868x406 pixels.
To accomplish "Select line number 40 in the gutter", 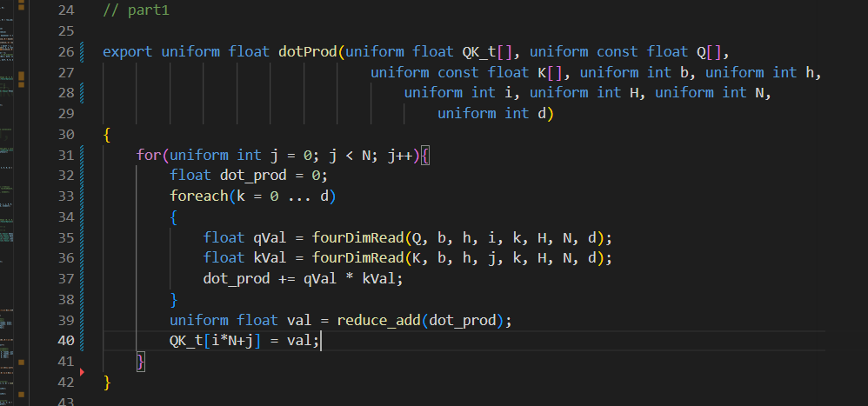I will tap(65, 340).
